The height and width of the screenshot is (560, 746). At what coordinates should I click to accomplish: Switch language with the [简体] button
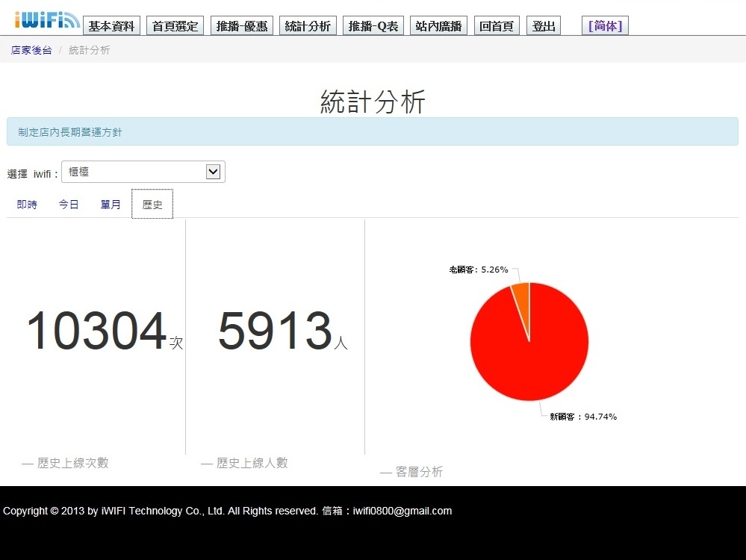point(605,25)
